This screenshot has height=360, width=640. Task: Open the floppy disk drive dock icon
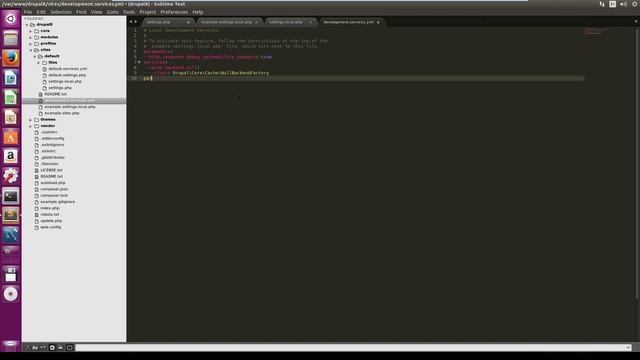11,274
